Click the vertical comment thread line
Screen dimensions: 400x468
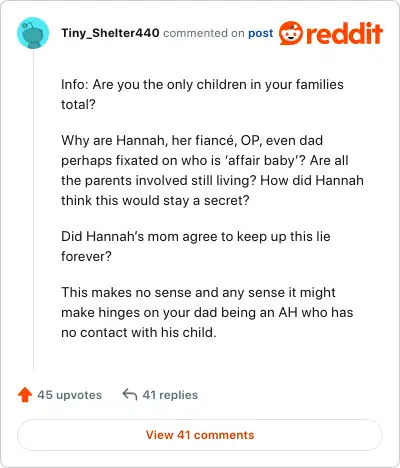coord(33,211)
